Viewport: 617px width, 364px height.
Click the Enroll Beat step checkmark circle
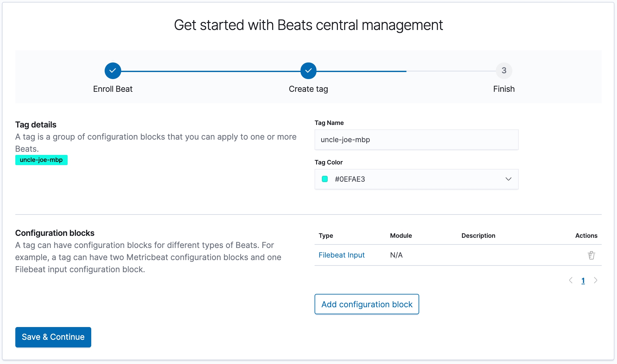(113, 71)
